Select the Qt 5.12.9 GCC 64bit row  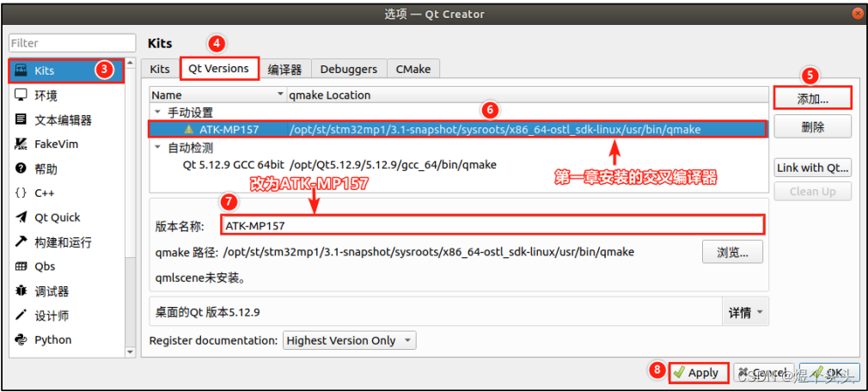coord(458,164)
